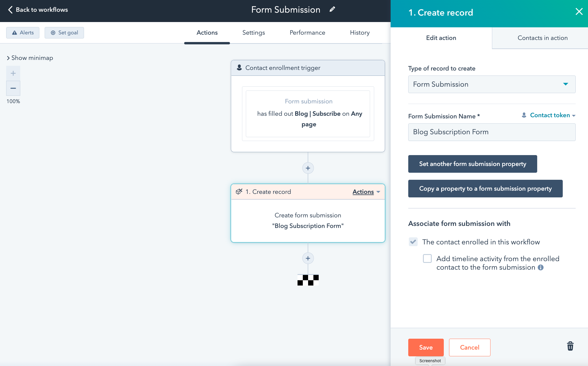
Task: Click the plus icon below the Create record action
Action: [308, 258]
